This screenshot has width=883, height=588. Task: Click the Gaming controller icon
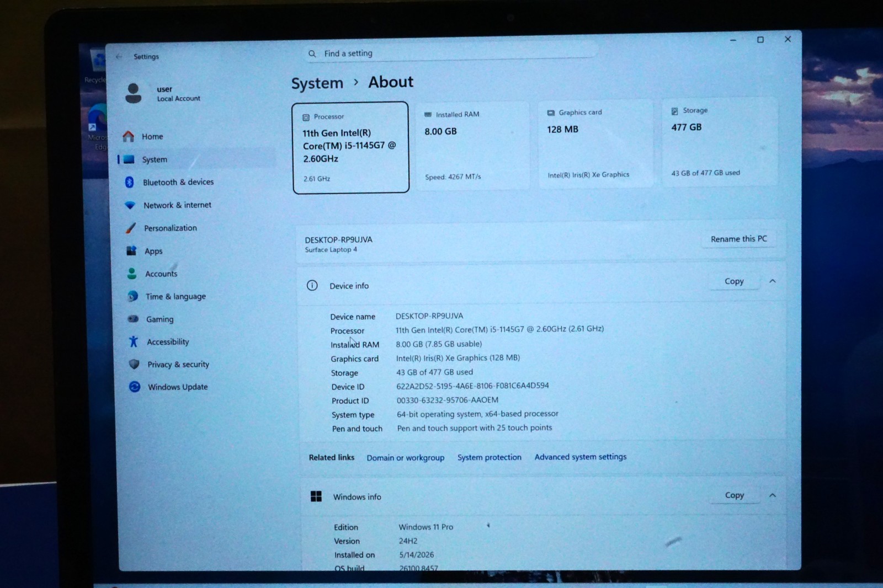133,319
